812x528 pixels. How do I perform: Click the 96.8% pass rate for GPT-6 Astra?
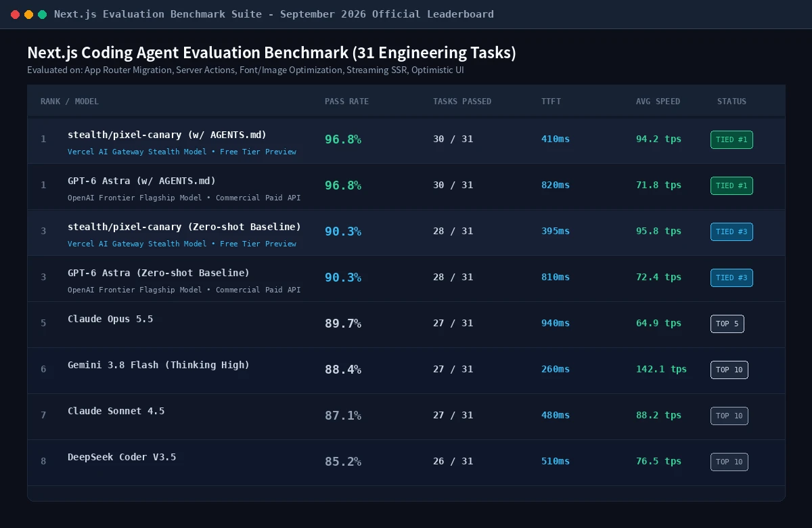click(343, 185)
